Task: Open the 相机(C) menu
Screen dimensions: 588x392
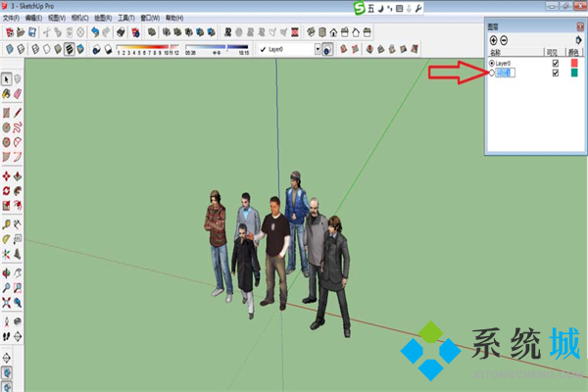Action: point(80,18)
